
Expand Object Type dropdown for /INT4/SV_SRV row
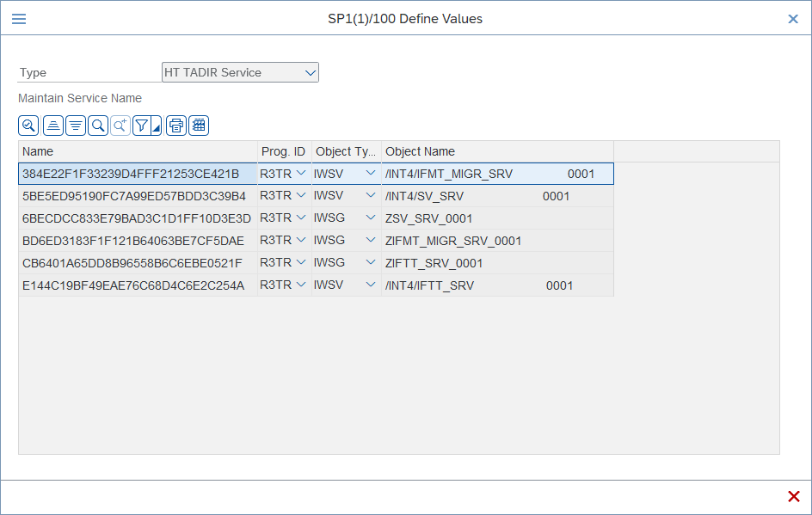pyautogui.click(x=371, y=196)
